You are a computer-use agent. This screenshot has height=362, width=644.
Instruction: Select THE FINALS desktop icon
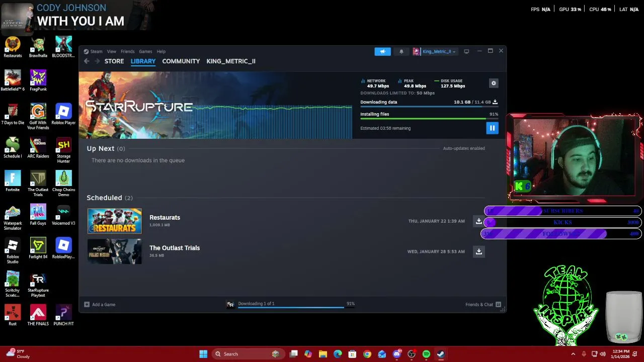38,316
